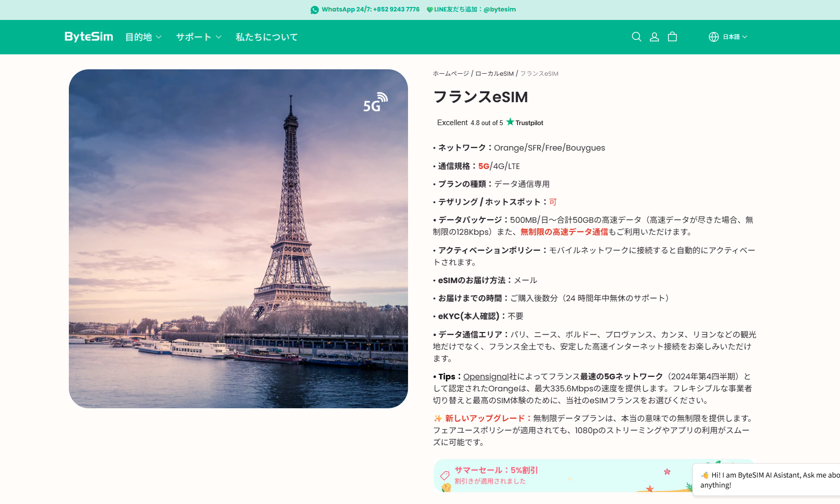The height and width of the screenshot is (504, 840).
Task: Click the Eiffel Tower product image
Action: coord(238,239)
